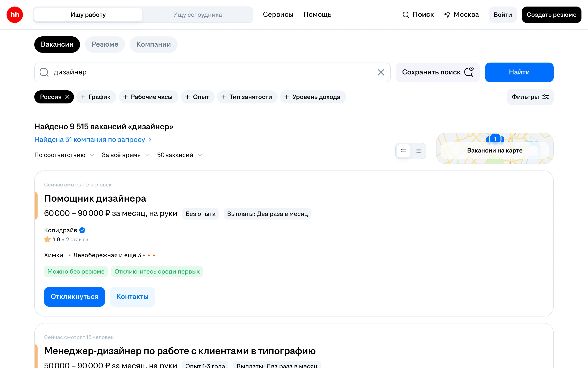This screenshot has height=368, width=588.
Task: Clear the search field with X icon
Action: pyautogui.click(x=381, y=72)
